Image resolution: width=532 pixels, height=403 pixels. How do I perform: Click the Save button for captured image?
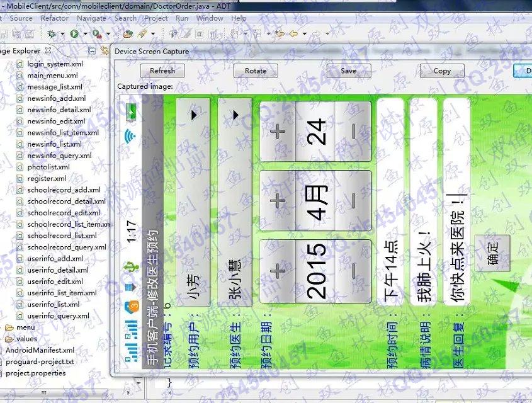[348, 71]
